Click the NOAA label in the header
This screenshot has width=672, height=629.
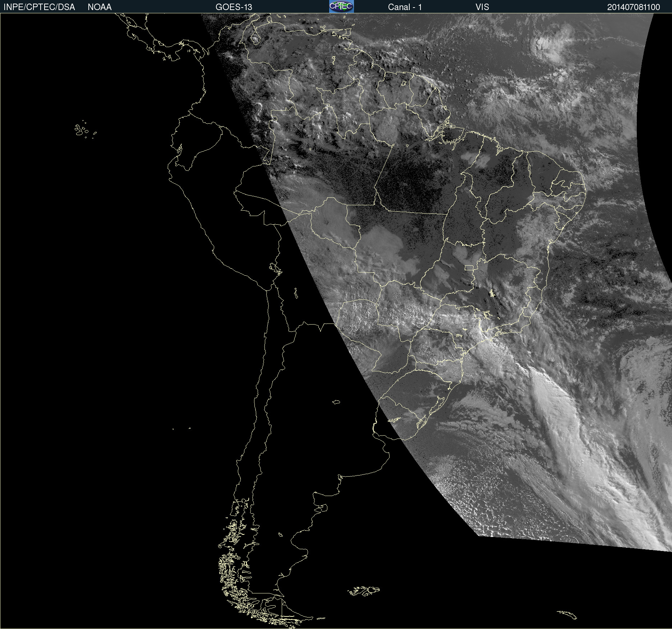100,7
